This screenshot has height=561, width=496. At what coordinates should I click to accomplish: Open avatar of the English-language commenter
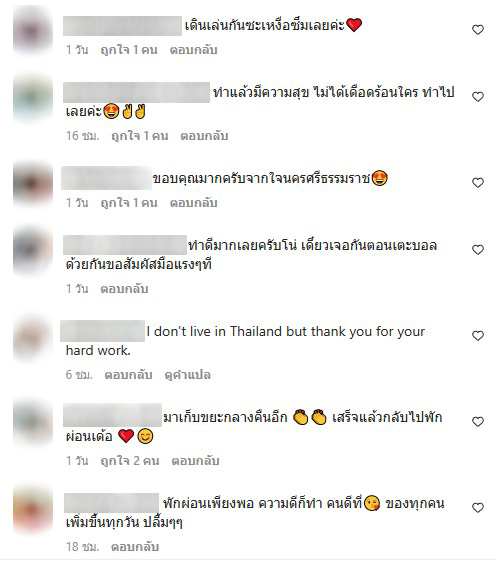click(33, 337)
